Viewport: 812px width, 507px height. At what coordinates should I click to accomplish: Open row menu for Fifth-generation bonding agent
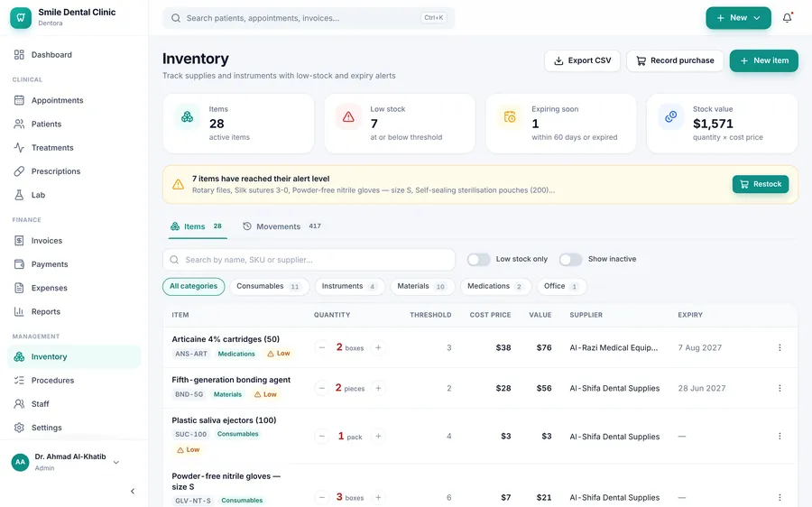point(780,388)
